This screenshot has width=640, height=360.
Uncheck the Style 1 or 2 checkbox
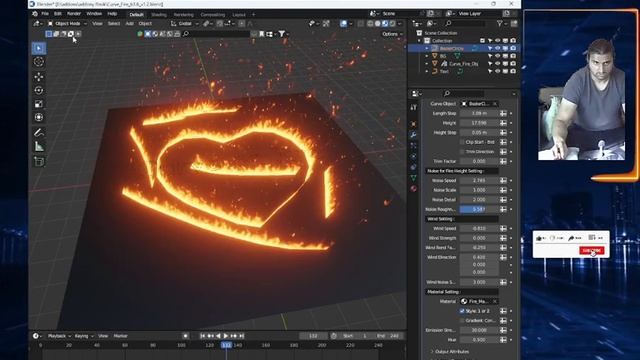click(462, 311)
